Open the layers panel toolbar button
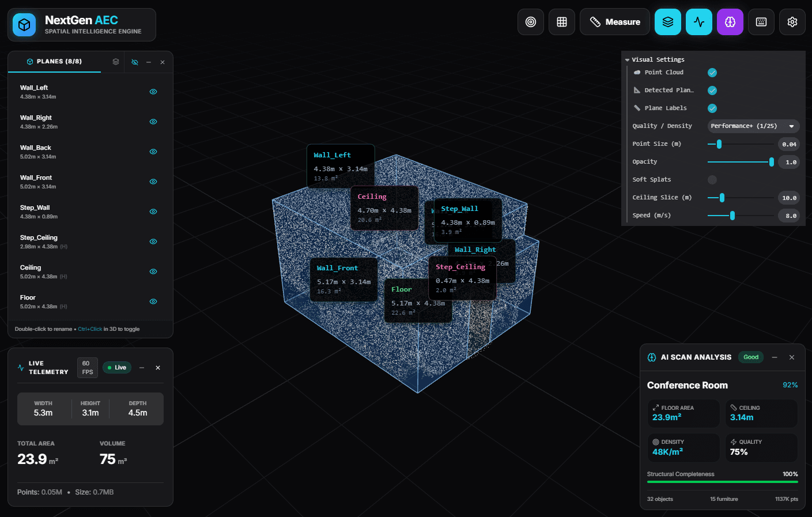Viewport: 812px width, 517px height. (x=668, y=22)
